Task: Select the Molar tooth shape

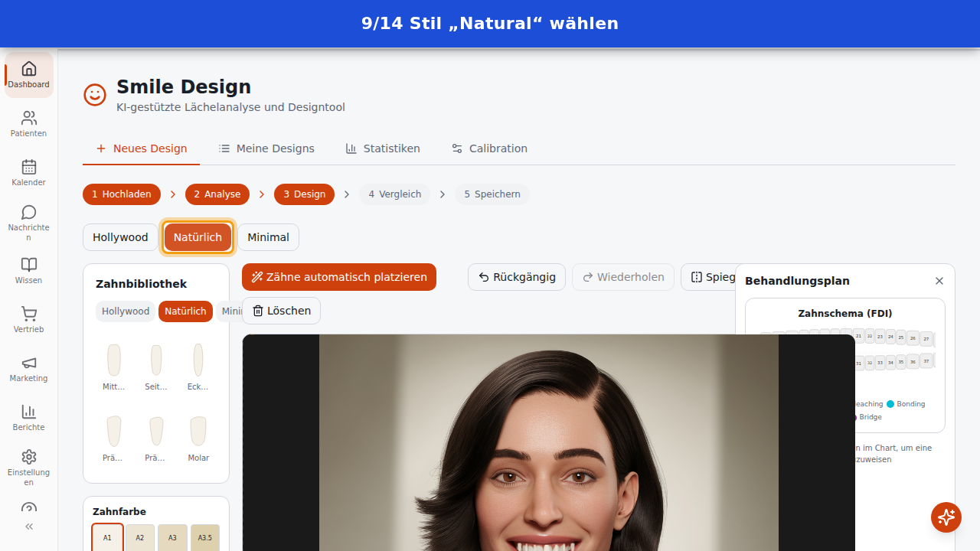Action: coord(198,438)
